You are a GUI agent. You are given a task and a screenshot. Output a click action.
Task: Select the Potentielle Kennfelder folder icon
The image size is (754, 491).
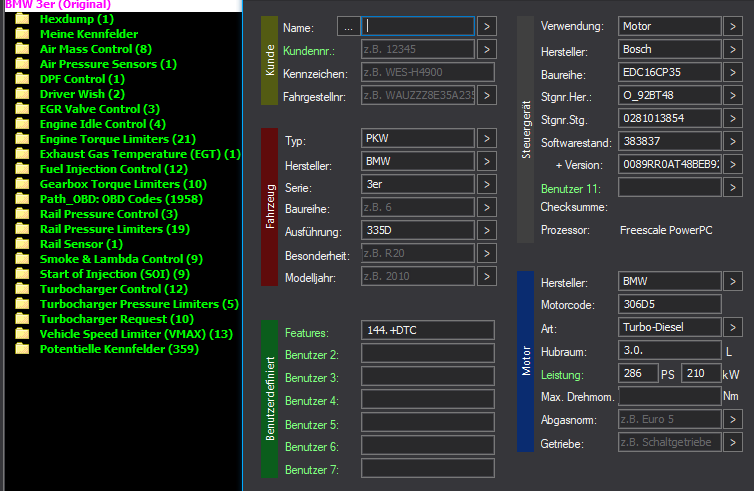(22, 349)
